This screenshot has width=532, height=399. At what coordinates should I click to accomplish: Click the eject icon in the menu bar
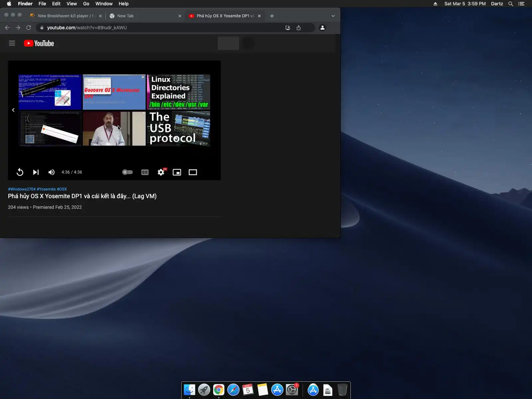click(x=436, y=4)
